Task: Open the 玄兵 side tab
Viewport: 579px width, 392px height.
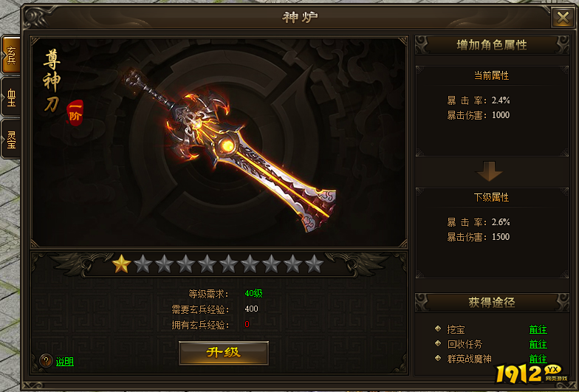Action: [10, 55]
